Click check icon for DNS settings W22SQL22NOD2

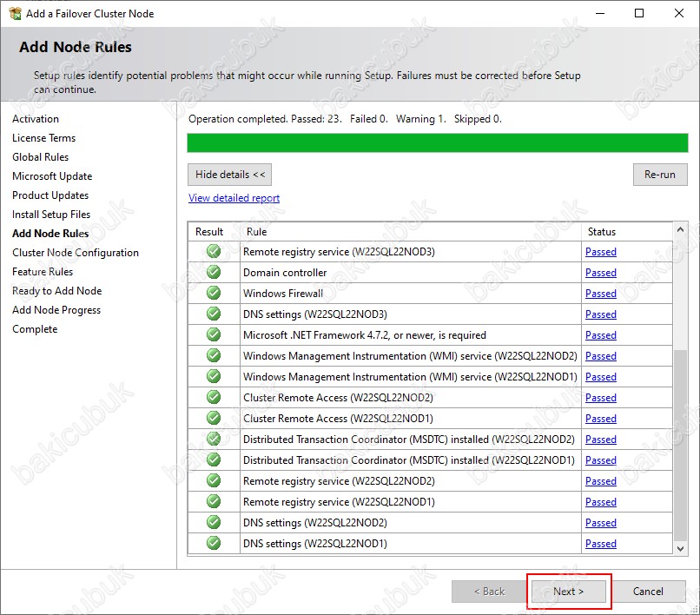click(x=214, y=522)
